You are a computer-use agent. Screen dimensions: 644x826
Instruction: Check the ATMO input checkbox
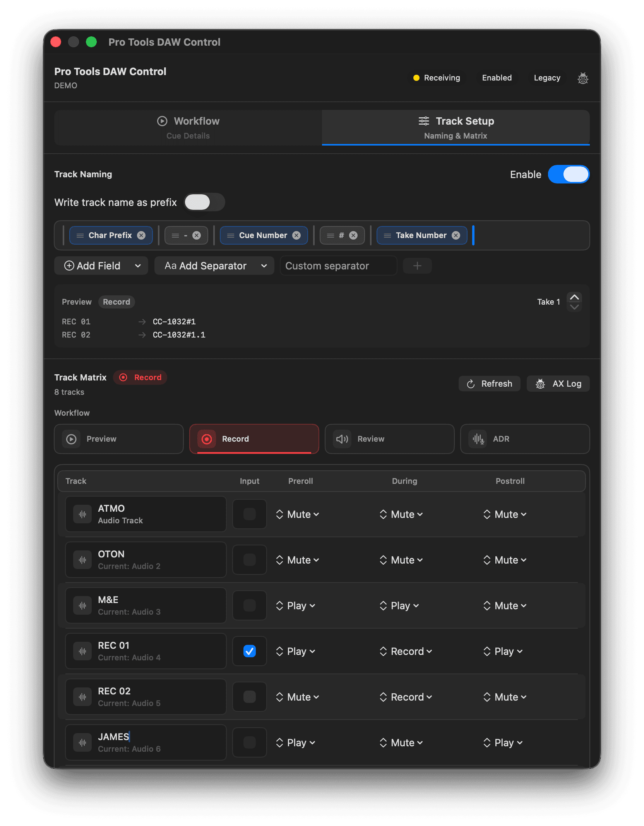pos(250,514)
